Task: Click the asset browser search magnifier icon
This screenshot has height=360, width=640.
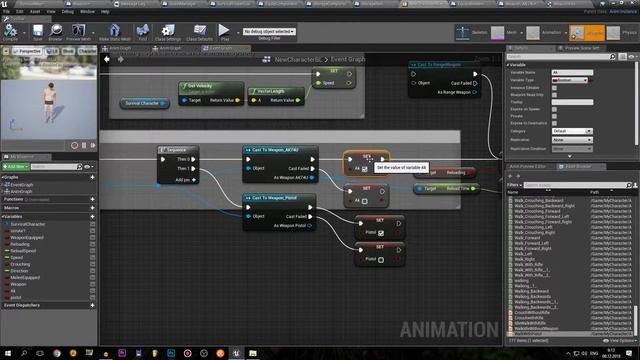Action: (x=629, y=185)
